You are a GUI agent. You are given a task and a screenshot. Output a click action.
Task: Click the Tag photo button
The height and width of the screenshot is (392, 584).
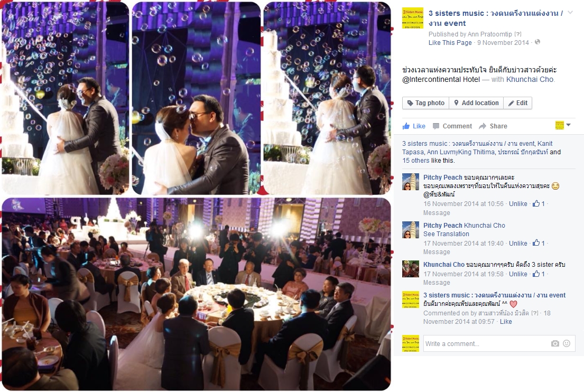click(425, 103)
